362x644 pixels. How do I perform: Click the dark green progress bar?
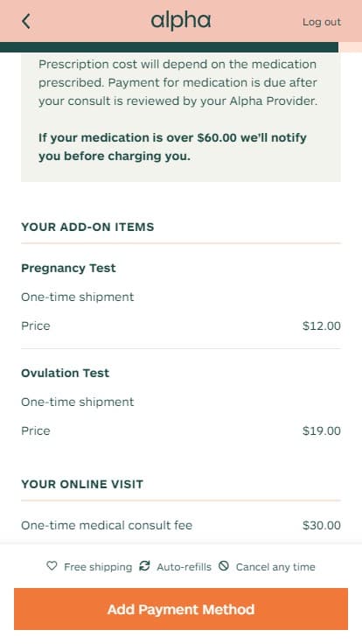[x=169, y=47]
